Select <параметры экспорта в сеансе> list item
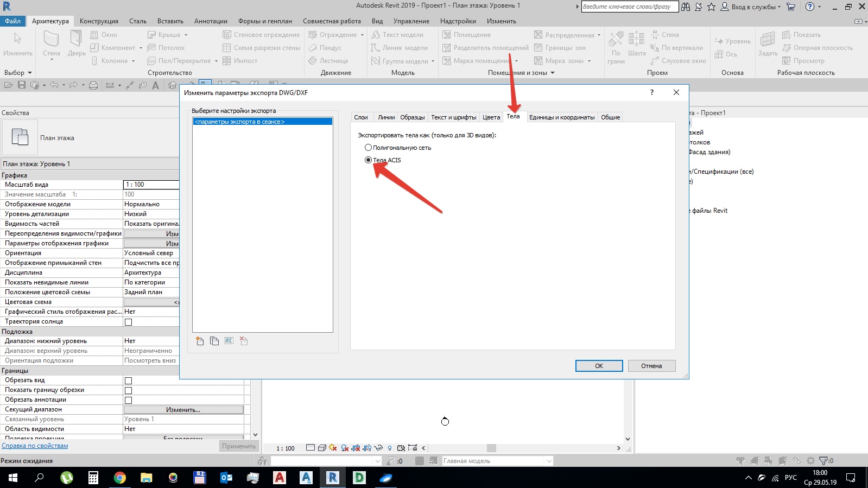 [x=263, y=122]
